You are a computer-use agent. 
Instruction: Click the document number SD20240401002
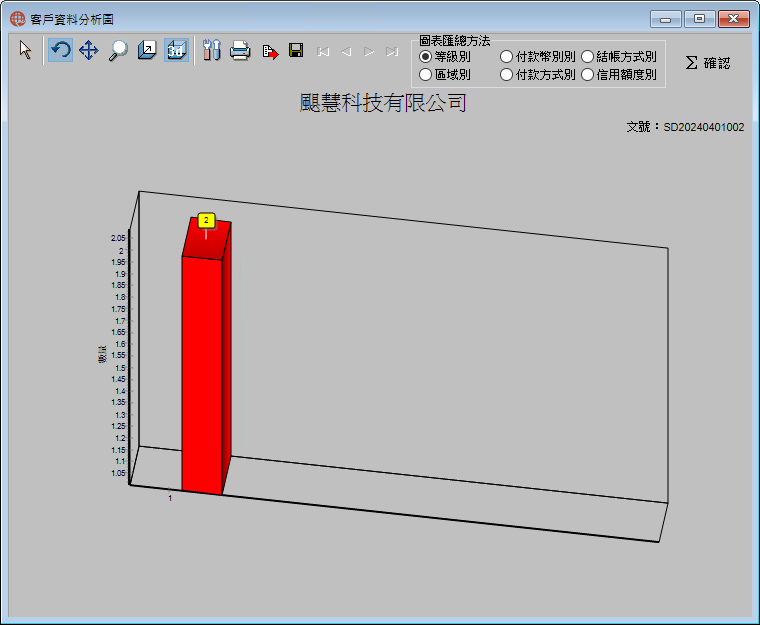(x=703, y=127)
